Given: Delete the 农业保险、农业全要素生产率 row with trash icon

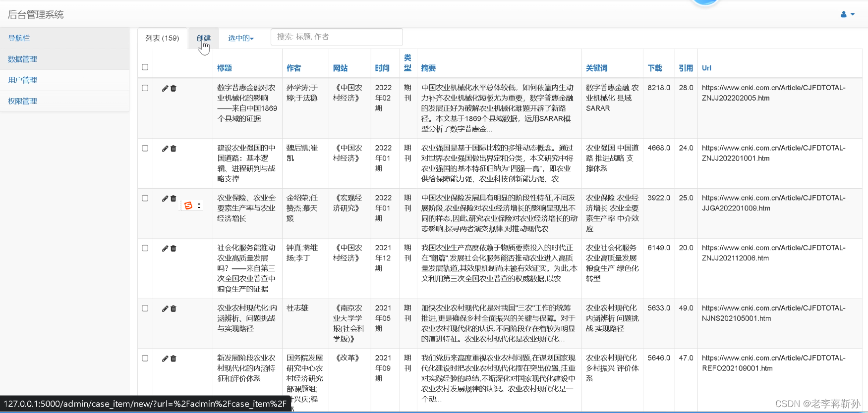Looking at the screenshot, I should click(174, 198).
